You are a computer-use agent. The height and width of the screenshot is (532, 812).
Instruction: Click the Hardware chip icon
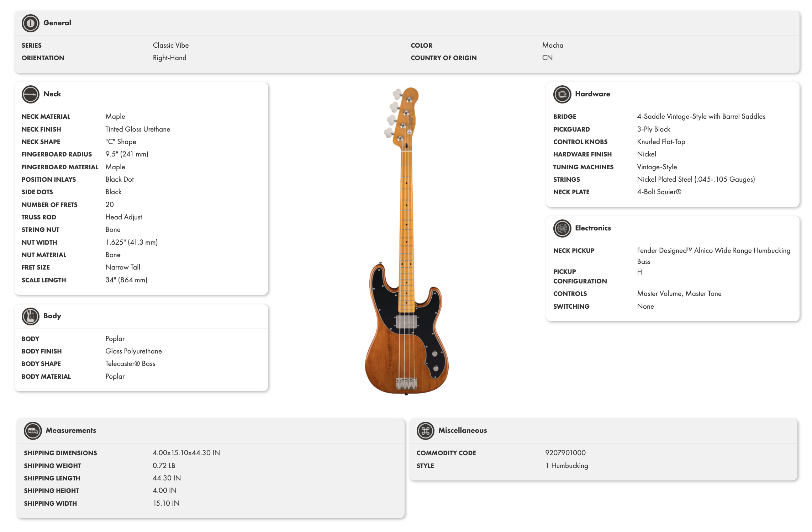(x=562, y=94)
